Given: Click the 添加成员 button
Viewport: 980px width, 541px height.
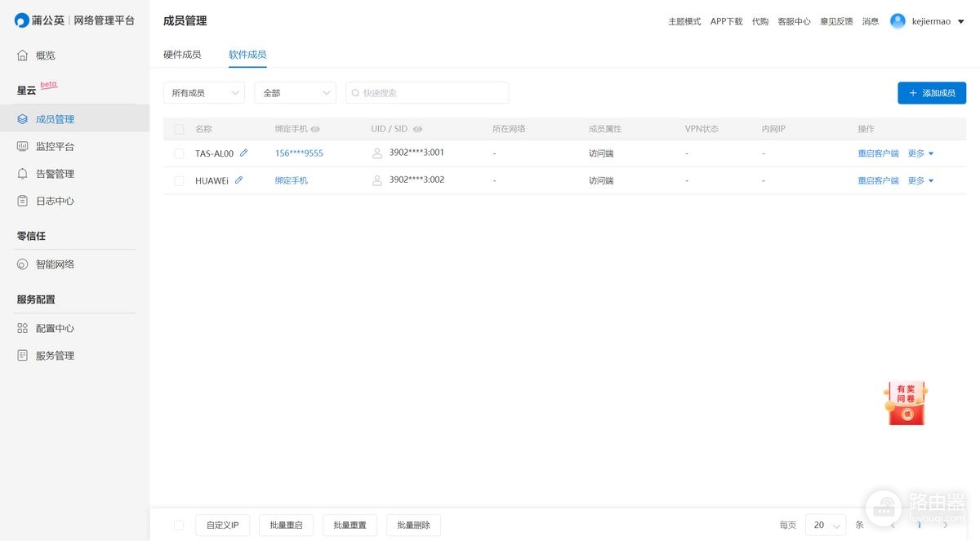Looking at the screenshot, I should (932, 93).
